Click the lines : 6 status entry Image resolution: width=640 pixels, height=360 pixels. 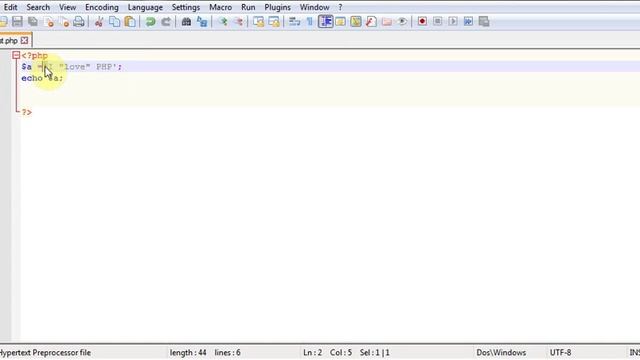[227, 353]
